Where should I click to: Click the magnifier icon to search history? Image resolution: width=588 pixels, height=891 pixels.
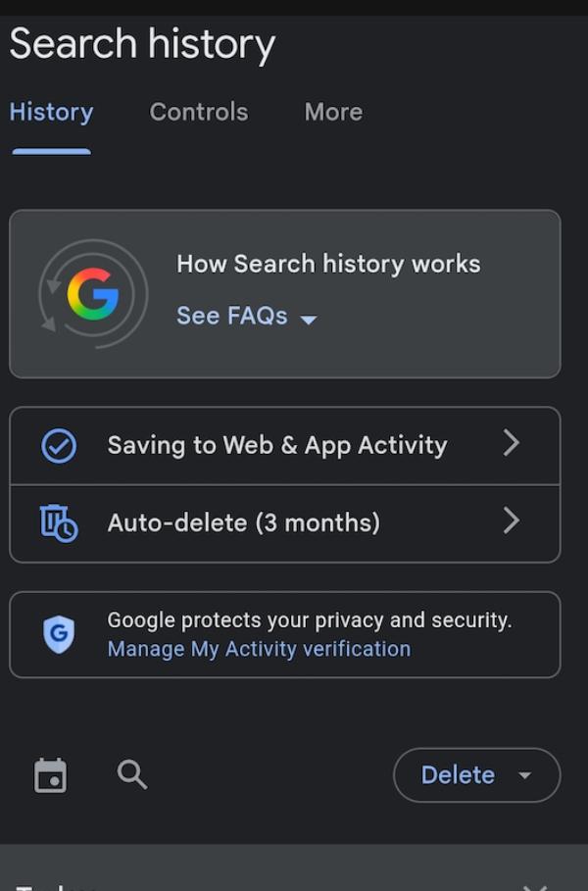(x=132, y=775)
